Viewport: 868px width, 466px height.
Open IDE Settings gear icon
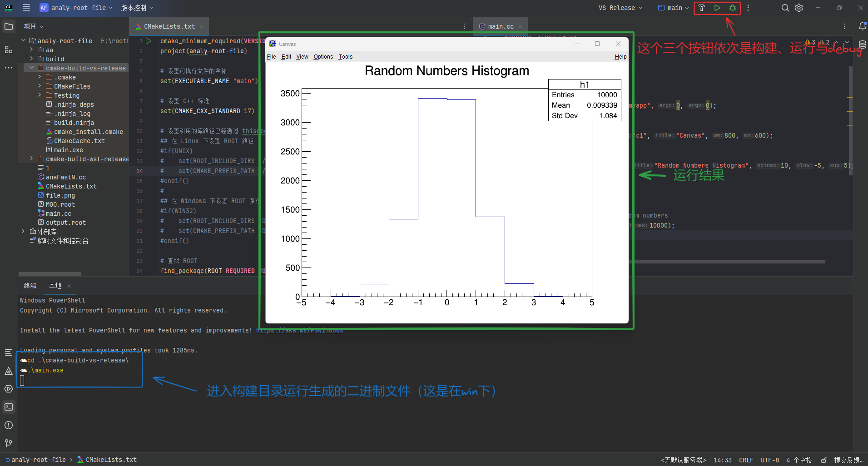tap(799, 8)
